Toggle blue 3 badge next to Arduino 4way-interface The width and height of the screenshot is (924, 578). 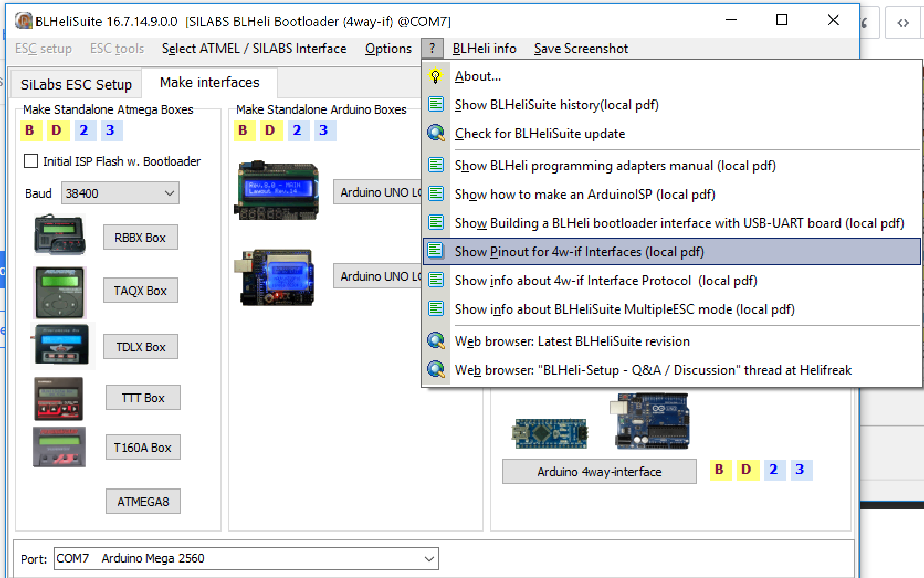point(800,470)
